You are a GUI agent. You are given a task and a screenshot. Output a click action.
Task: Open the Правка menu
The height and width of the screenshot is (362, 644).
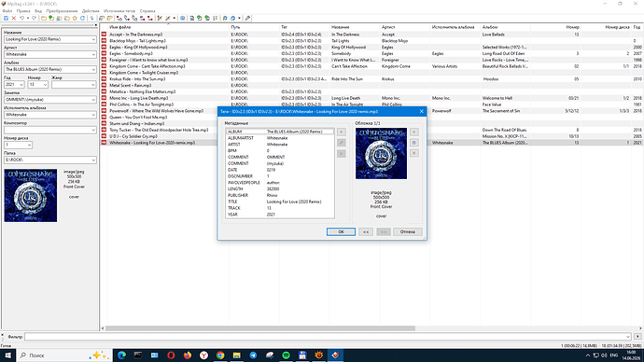coord(23,11)
